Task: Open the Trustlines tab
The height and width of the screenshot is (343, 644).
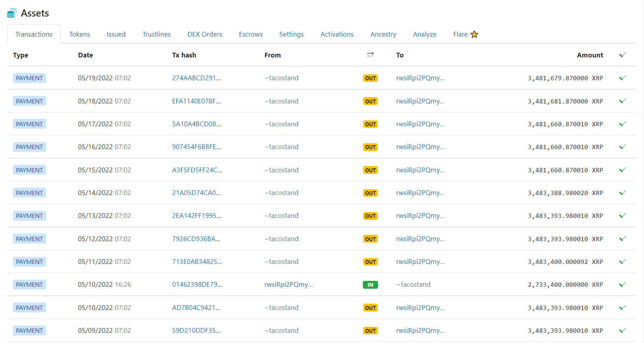Action: point(156,35)
